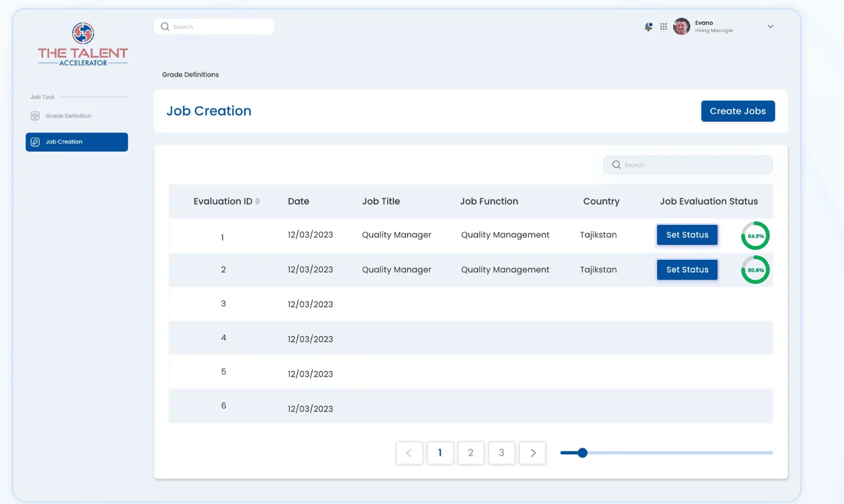The width and height of the screenshot is (844, 504).
Task: Click the slider handle below the table
Action: tap(582, 453)
